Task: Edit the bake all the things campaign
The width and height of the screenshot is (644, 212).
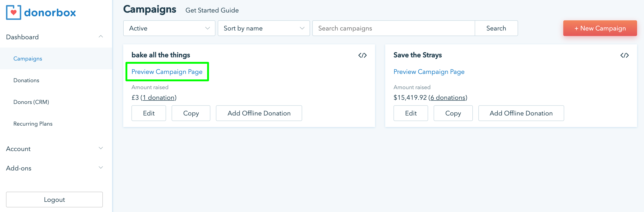Action: pos(149,113)
